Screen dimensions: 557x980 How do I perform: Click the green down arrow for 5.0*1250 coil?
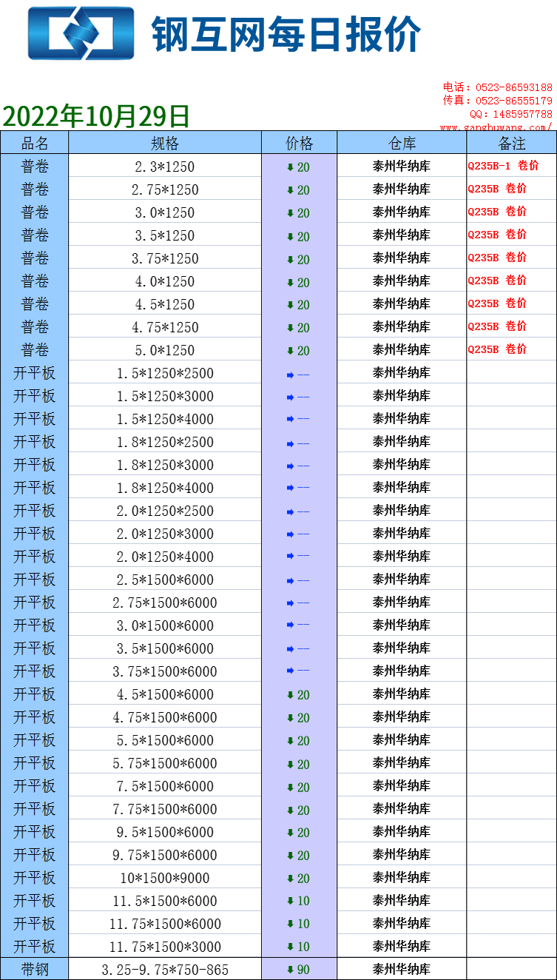click(291, 351)
